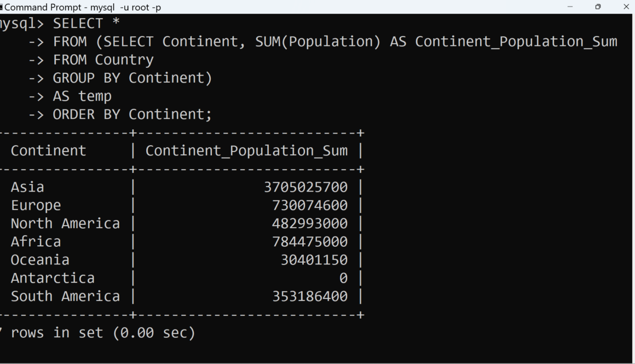Click Europe's population value 730074600
The image size is (635, 364).
(x=310, y=205)
